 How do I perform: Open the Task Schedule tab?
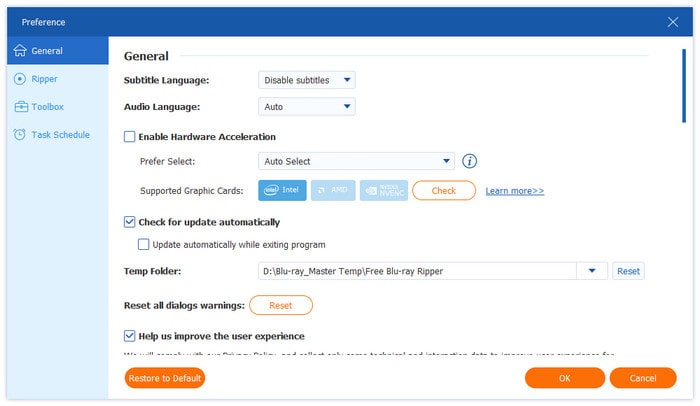click(62, 135)
